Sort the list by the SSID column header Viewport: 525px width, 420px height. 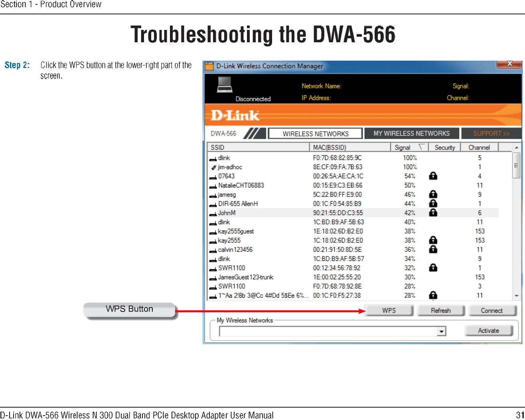click(x=259, y=147)
